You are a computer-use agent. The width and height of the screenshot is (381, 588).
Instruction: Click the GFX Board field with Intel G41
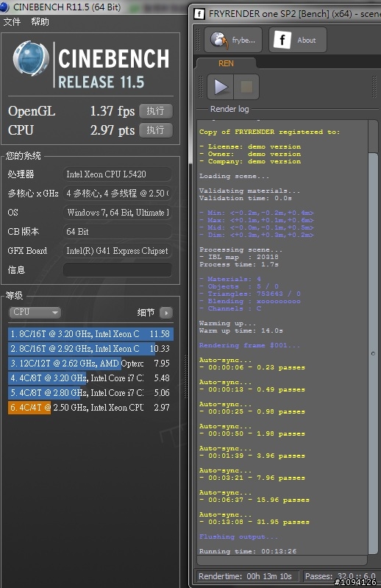click(x=118, y=250)
